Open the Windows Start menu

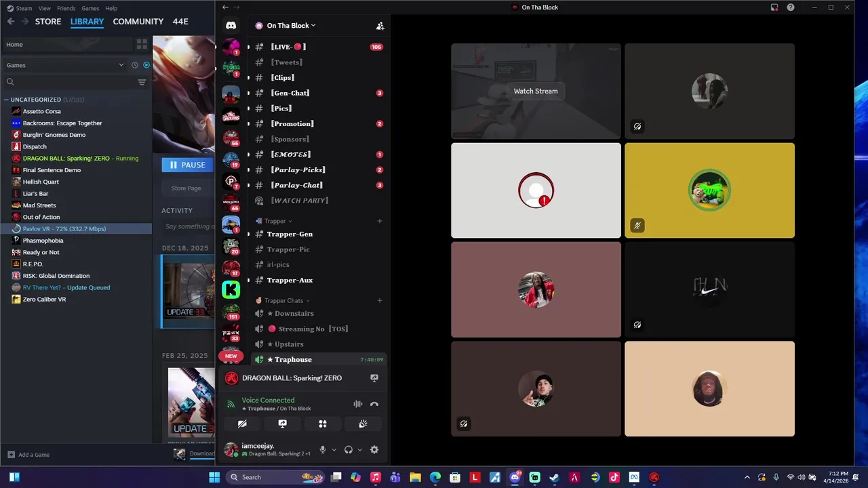(x=214, y=477)
